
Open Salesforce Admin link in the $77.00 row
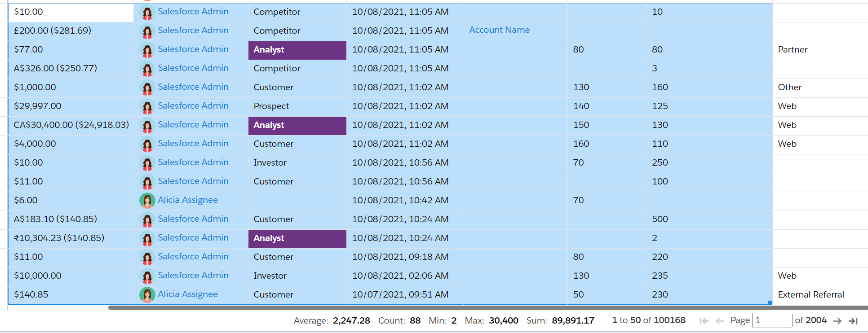[x=193, y=49]
